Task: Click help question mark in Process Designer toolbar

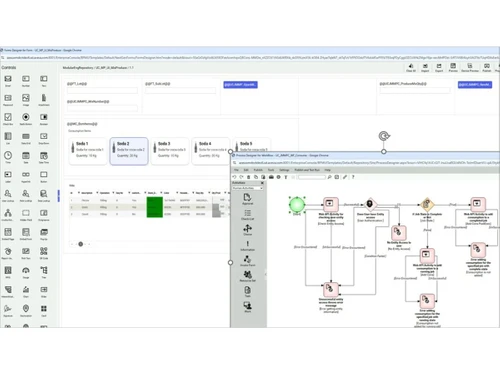Action: [353, 177]
